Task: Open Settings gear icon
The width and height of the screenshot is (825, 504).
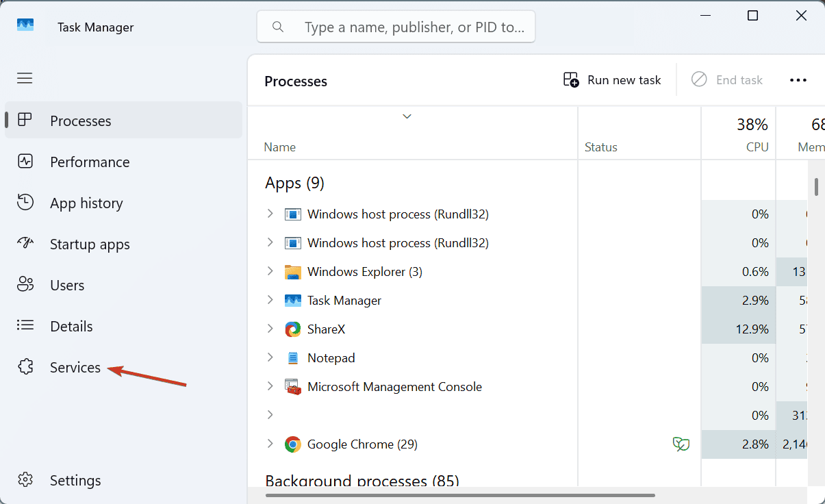Action: (x=25, y=480)
